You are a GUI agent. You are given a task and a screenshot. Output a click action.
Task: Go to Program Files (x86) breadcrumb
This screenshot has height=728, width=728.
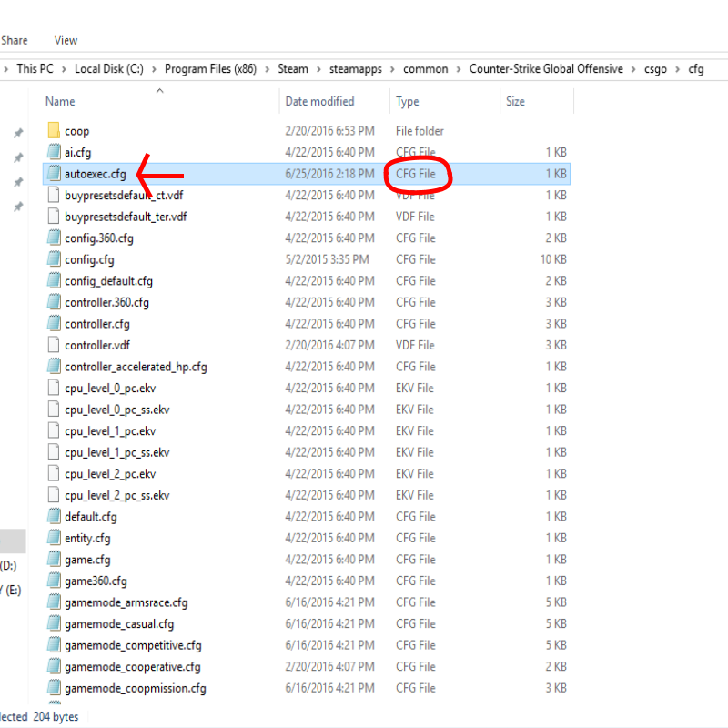point(211,69)
